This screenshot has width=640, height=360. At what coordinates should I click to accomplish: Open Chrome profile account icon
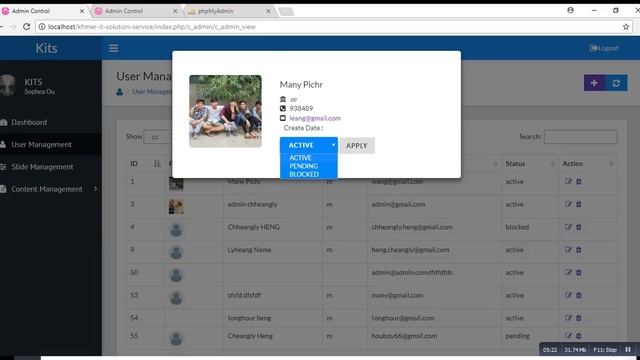[570, 10]
